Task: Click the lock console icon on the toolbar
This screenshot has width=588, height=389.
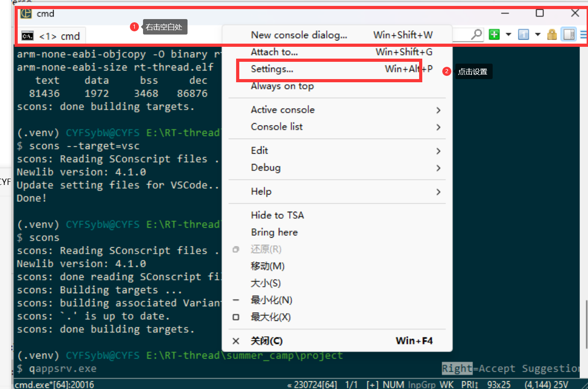Action: tap(552, 34)
